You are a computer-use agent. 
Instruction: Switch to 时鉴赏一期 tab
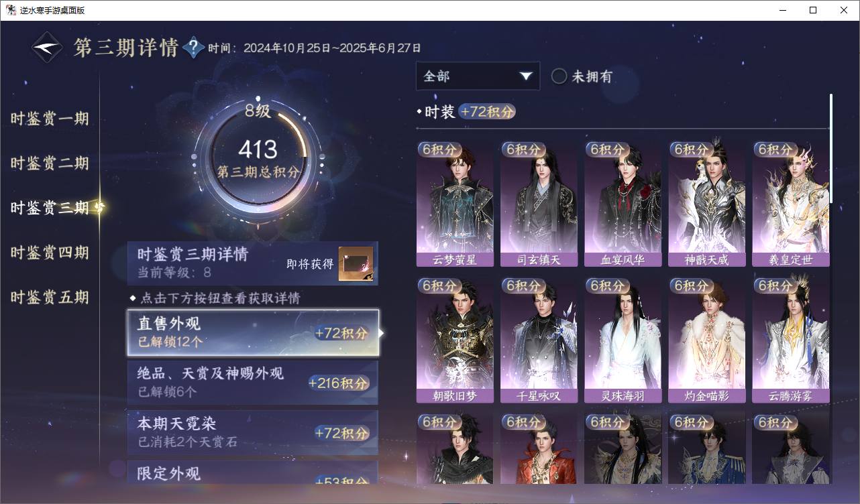(x=50, y=119)
